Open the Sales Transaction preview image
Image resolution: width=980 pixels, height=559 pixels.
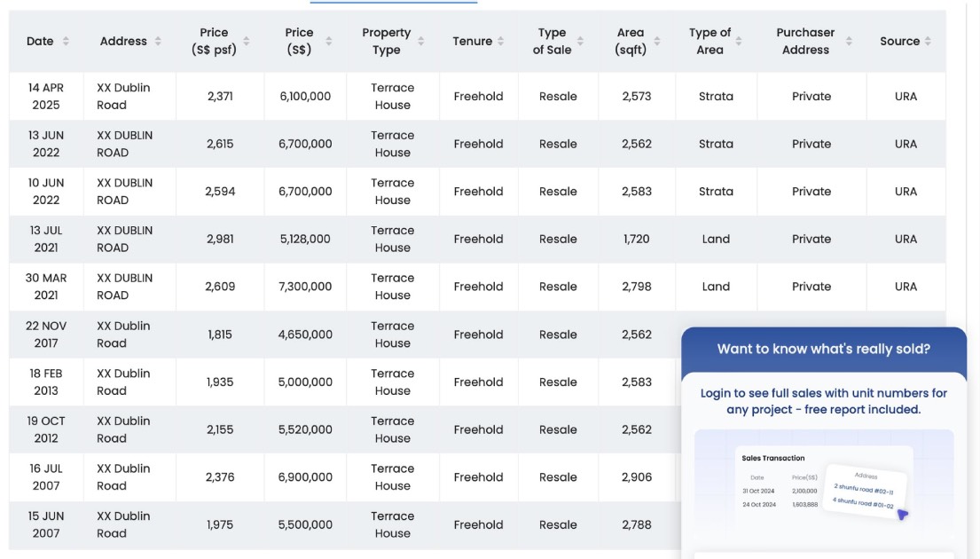point(824,484)
